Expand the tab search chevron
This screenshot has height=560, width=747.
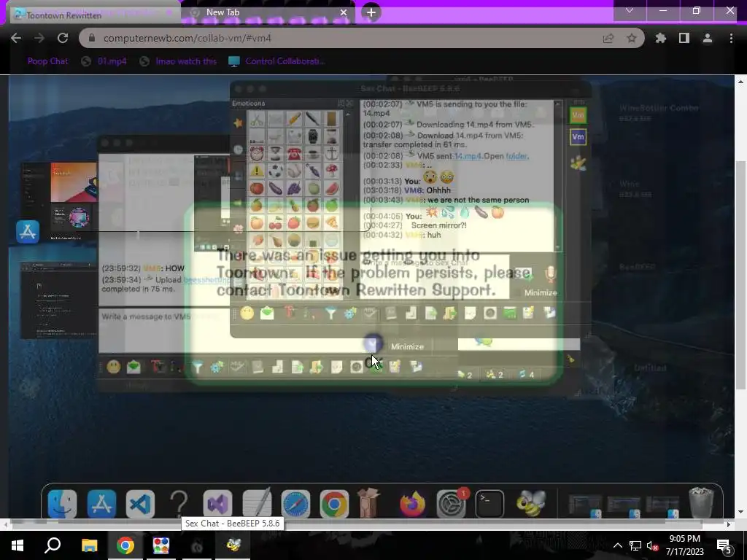[630, 10]
